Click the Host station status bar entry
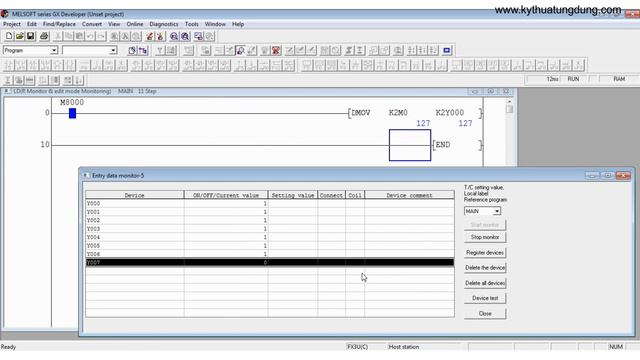Screen dimensions: 640x360 pos(404,347)
